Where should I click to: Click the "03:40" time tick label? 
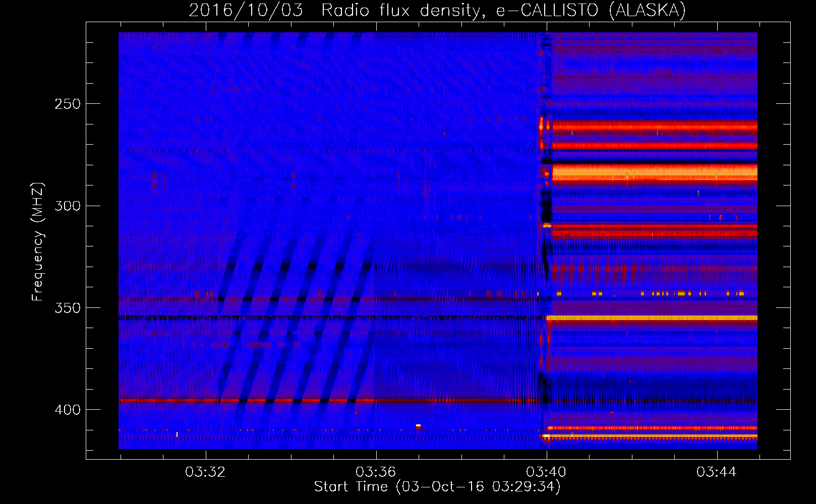click(x=546, y=472)
